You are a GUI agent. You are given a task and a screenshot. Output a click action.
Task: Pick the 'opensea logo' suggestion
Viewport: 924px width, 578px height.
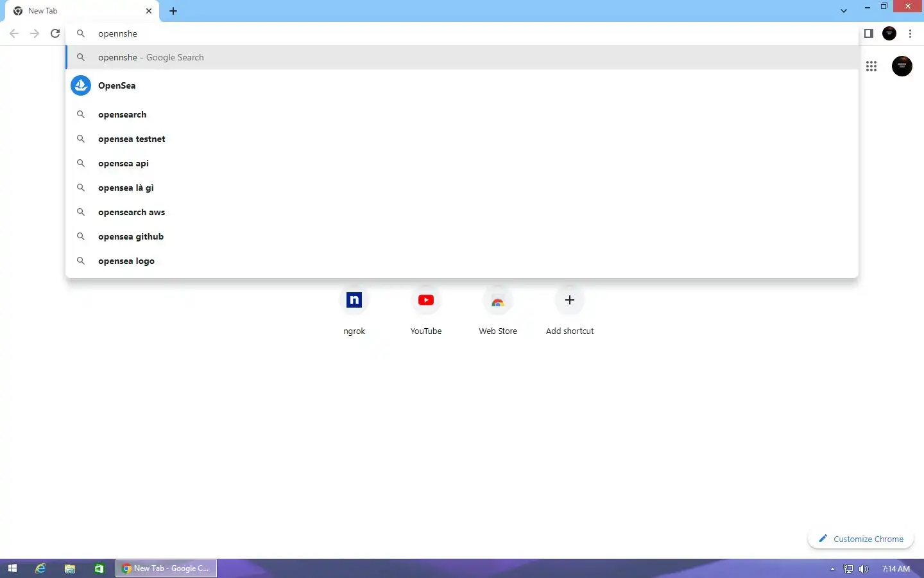462,261
